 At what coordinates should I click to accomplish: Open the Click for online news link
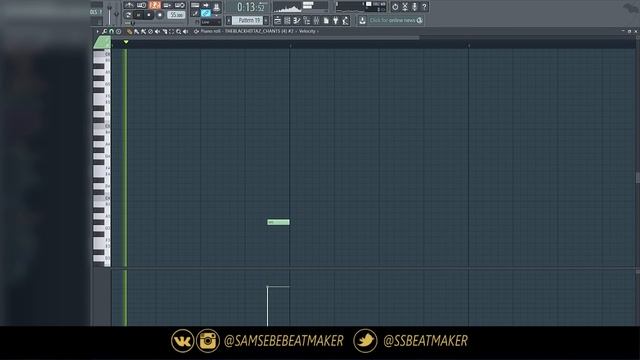[392, 20]
